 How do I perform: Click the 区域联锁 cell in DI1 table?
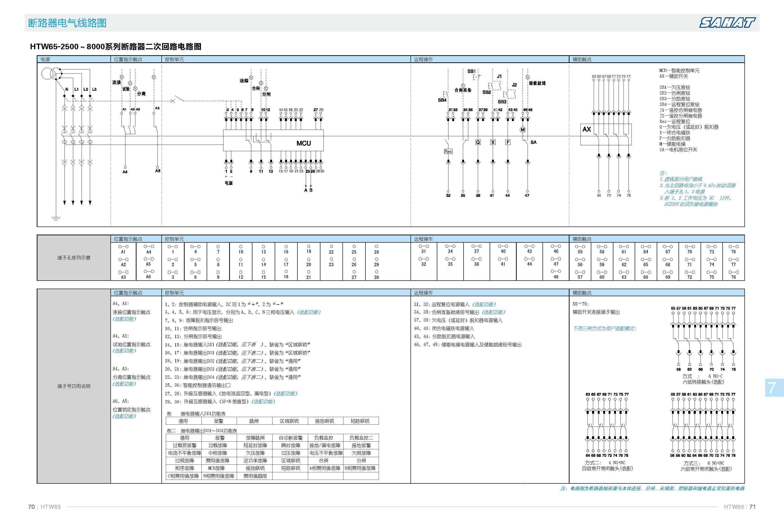point(289,421)
